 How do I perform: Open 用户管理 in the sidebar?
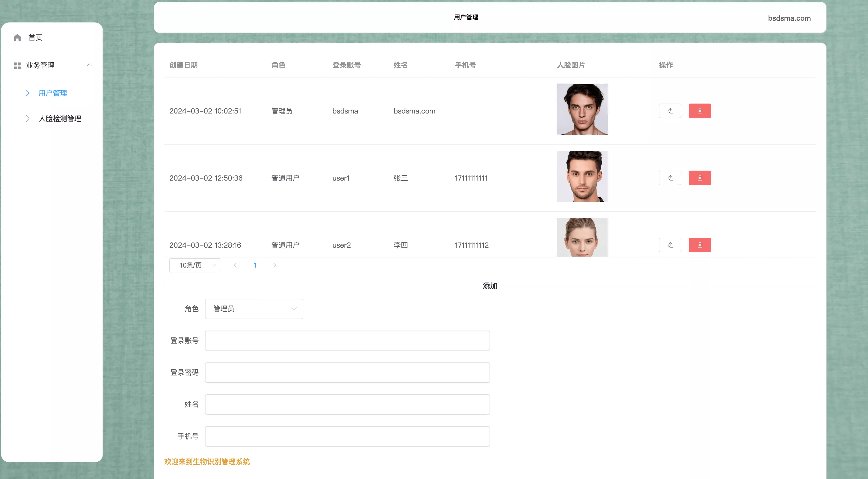click(53, 93)
